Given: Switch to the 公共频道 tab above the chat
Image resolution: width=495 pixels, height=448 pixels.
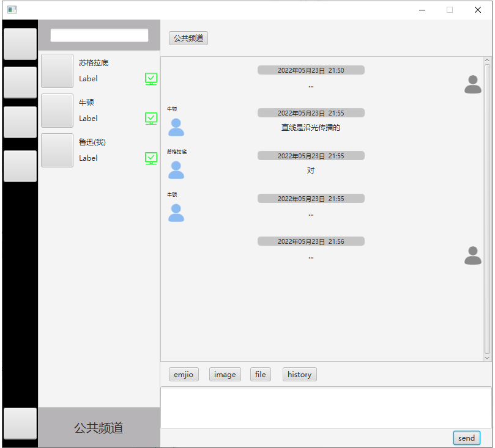Looking at the screenshot, I should (x=188, y=38).
